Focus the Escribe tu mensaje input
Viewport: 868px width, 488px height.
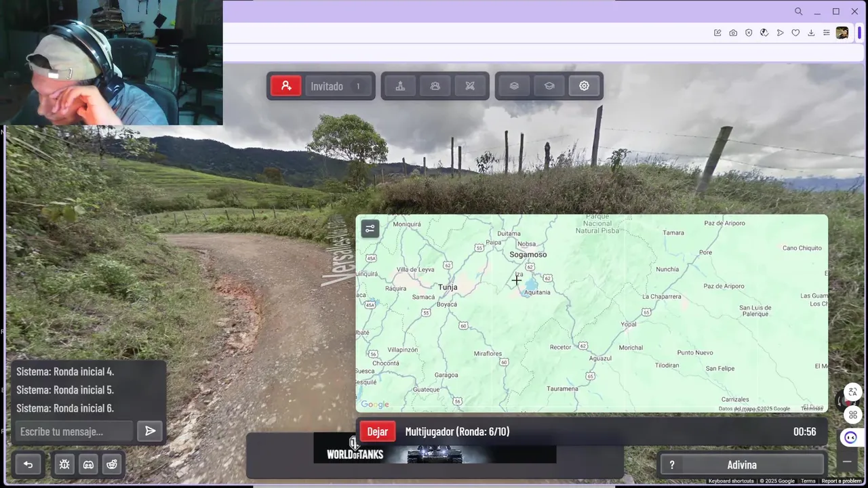(x=73, y=431)
